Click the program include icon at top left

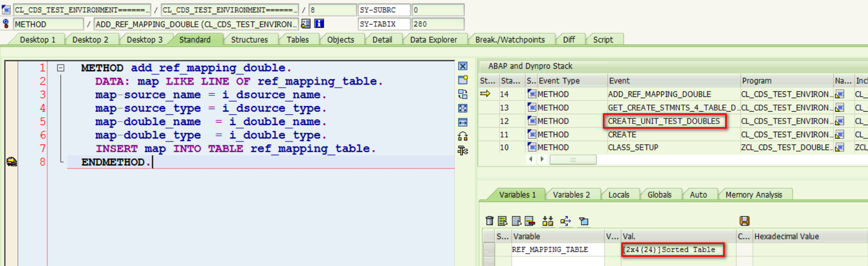pyautogui.click(x=6, y=10)
